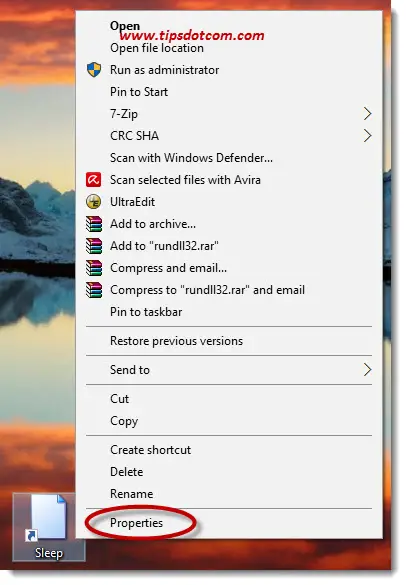This screenshot has height=585, width=406.
Task: Expand the CRC SHA submenu arrow
Action: pyautogui.click(x=367, y=136)
